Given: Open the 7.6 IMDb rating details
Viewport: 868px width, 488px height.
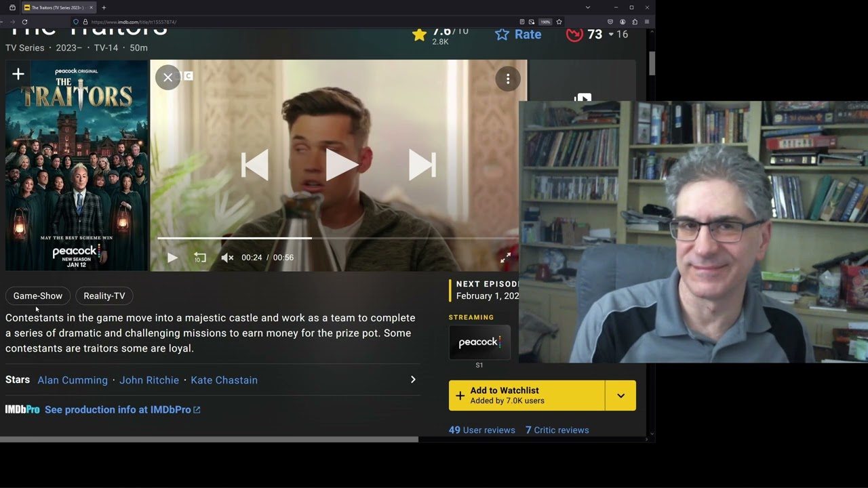Looking at the screenshot, I should [x=440, y=36].
